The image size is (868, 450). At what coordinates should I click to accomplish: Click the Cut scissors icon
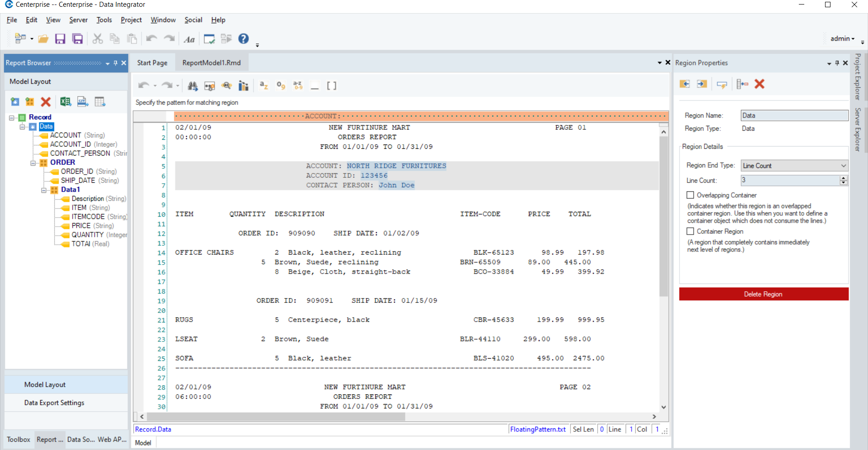[97, 39]
